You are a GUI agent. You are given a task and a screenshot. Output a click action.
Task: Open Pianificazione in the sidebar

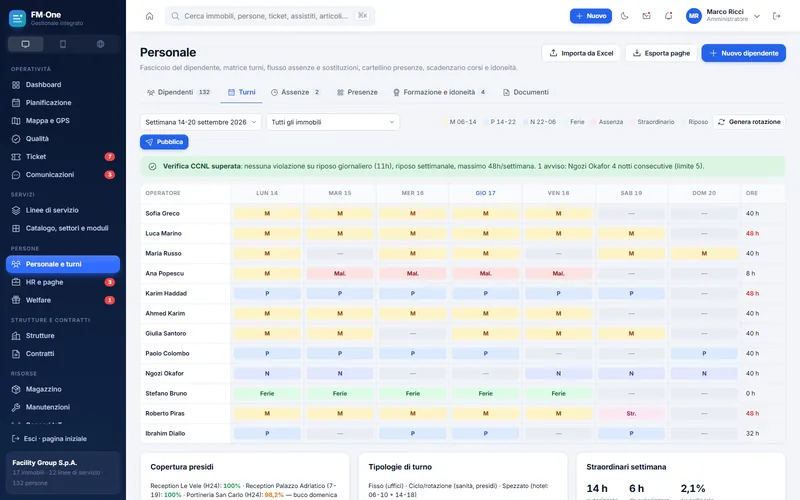(63, 103)
